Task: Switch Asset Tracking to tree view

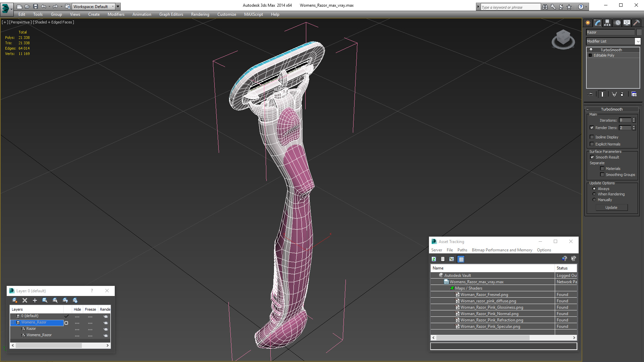Action: (x=452, y=259)
